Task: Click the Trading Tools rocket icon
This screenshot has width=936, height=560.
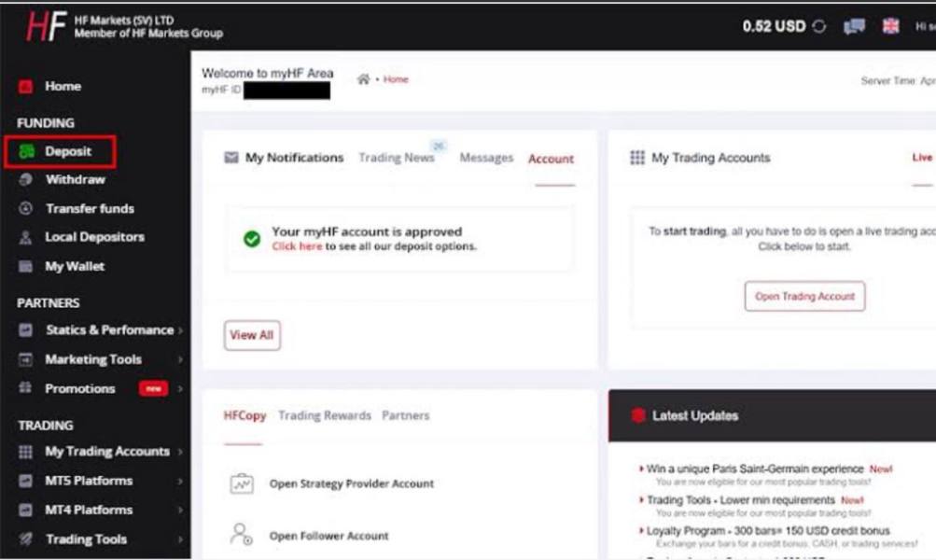Action: (x=25, y=539)
